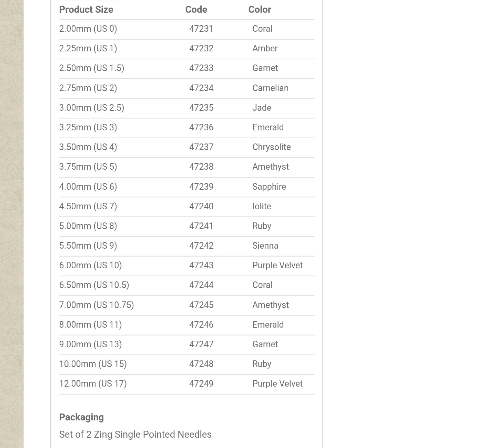Screen dimensions: 486x448
Task: Select the 12.00mm (US 17) size
Action: 93,384
